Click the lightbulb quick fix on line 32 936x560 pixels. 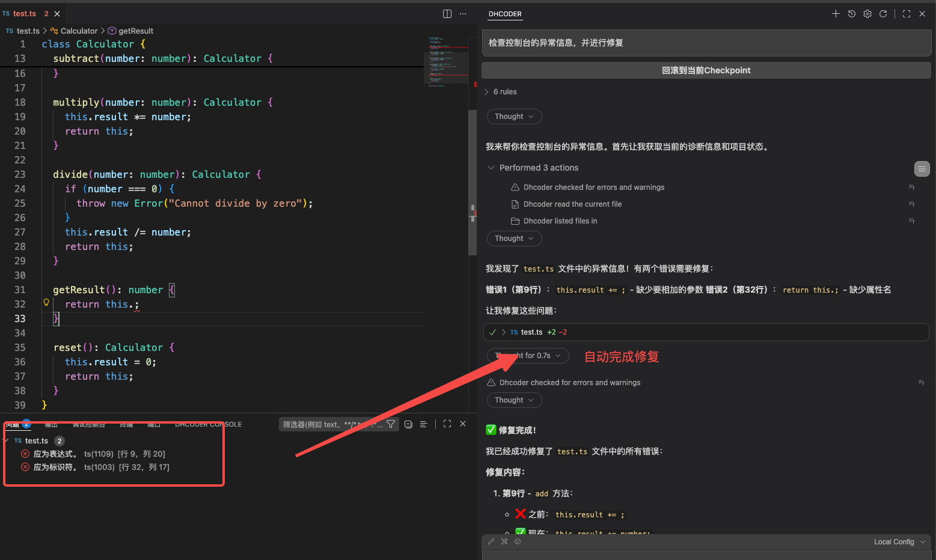click(46, 303)
